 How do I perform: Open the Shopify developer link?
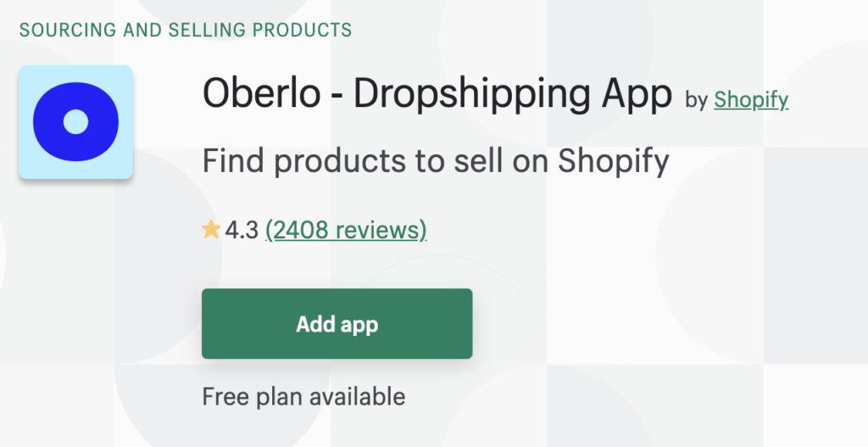pyautogui.click(x=751, y=99)
